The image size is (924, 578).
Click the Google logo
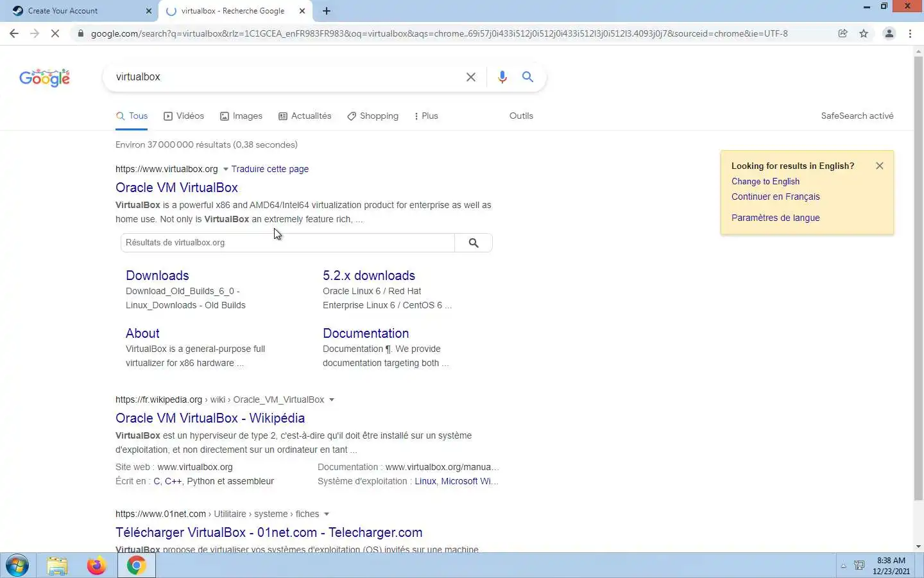(44, 78)
